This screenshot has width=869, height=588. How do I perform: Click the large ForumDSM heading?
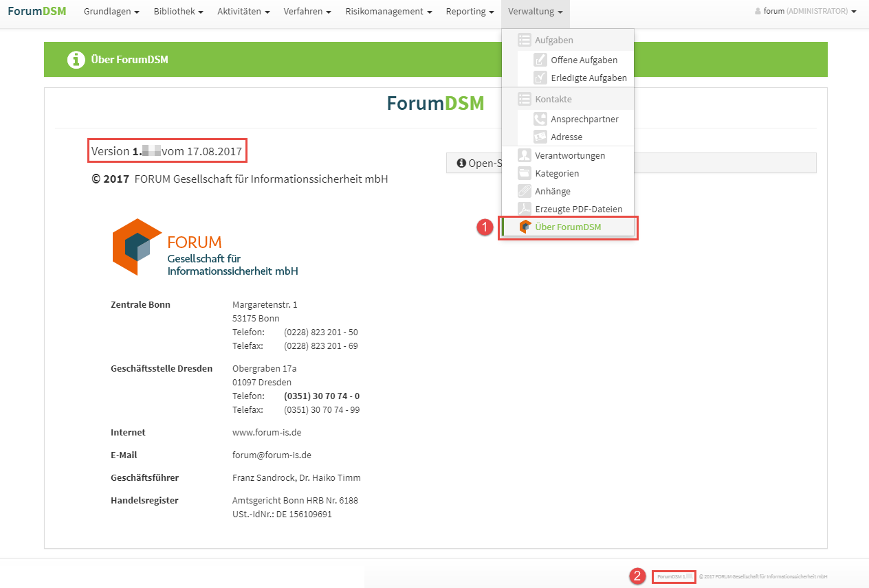click(435, 103)
